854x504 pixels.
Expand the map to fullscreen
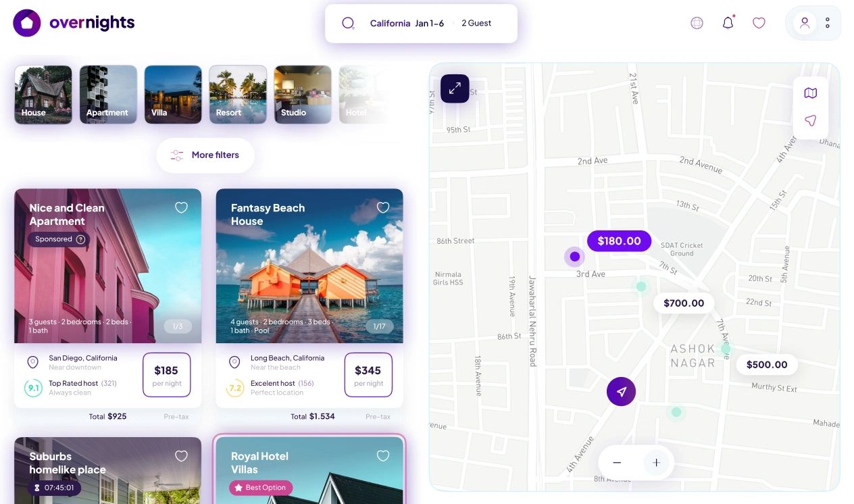[x=455, y=89]
